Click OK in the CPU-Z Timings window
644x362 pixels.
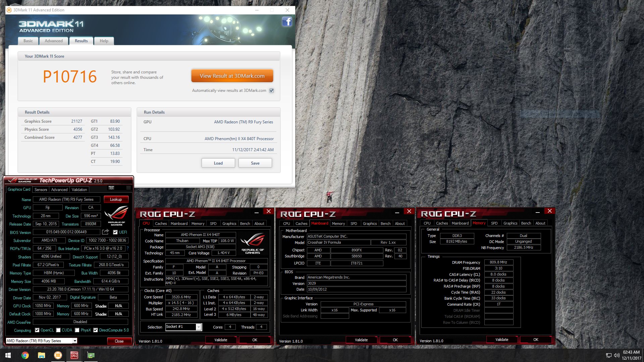pos(536,340)
